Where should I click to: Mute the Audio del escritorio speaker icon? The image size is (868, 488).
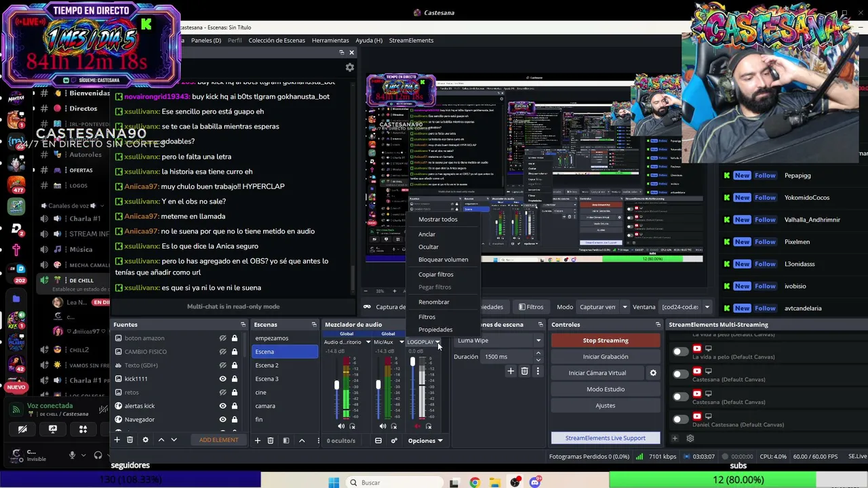(x=341, y=426)
